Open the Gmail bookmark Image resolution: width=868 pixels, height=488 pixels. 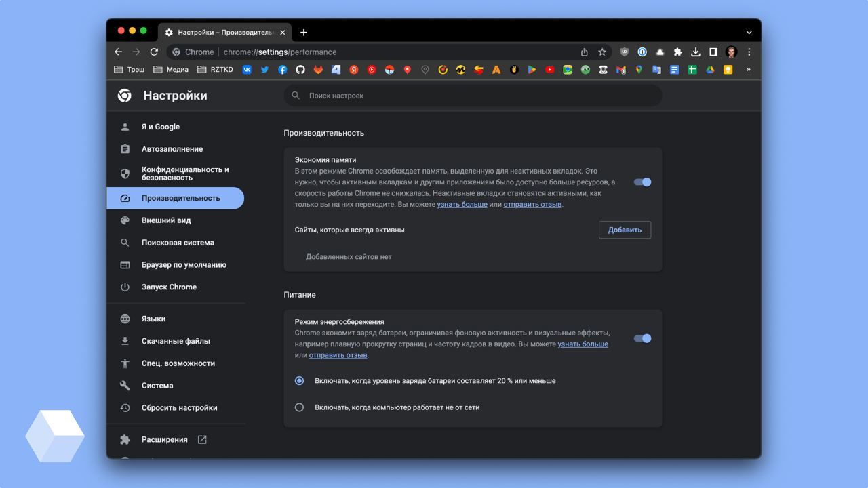pyautogui.click(x=620, y=69)
